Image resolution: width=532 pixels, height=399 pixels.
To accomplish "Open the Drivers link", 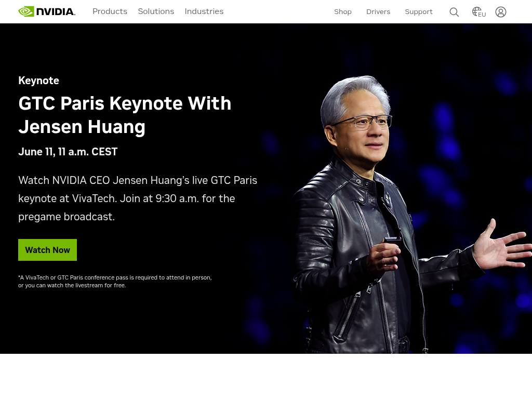I will pos(378,12).
